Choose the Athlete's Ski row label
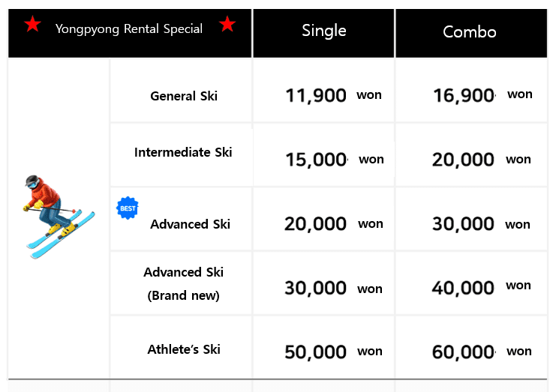The width and height of the screenshot is (556, 392). pos(184,349)
